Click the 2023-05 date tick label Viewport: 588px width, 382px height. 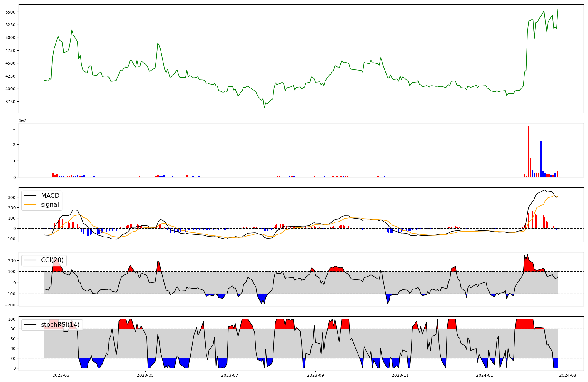145,375
